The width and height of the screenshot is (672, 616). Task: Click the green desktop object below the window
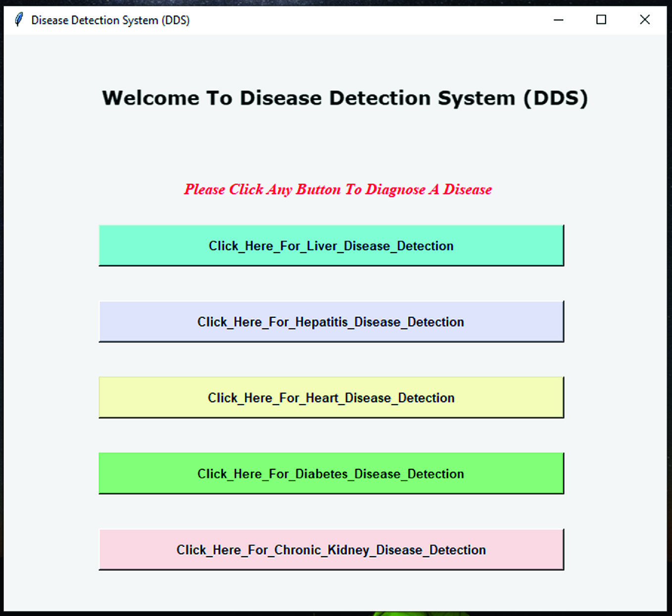pos(421,614)
